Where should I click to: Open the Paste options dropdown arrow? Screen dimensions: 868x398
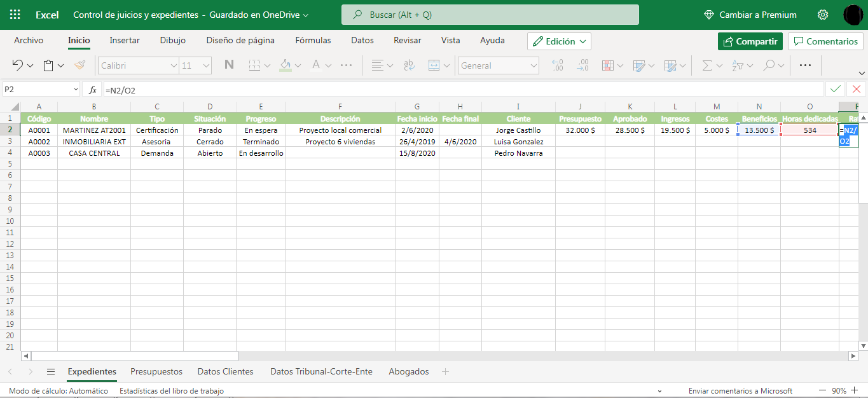[61, 65]
